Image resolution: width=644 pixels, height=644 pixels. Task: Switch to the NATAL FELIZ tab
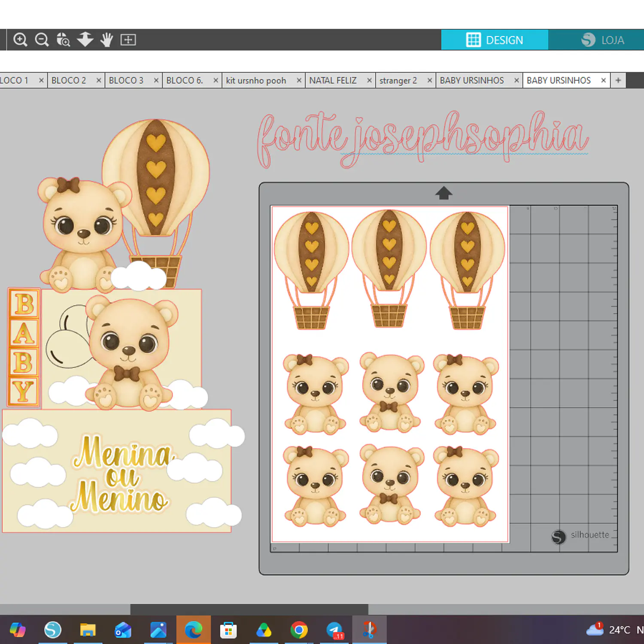[x=333, y=80]
